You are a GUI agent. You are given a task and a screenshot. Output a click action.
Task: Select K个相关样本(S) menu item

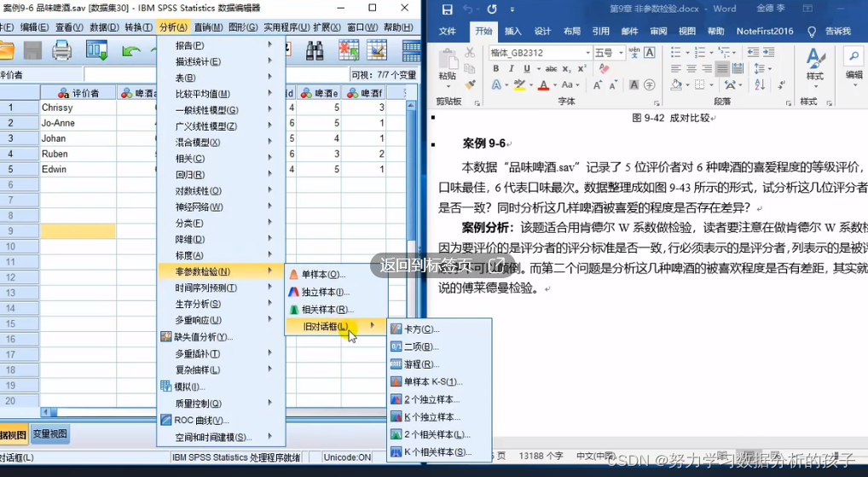click(x=439, y=452)
